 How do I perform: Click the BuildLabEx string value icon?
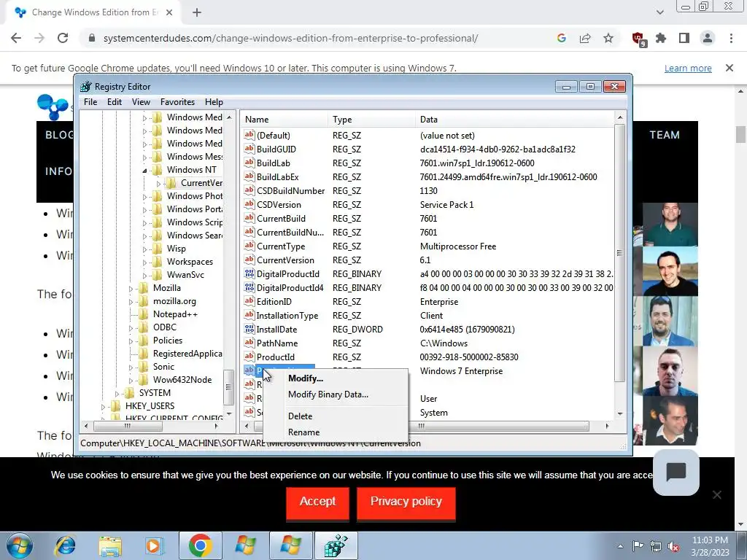(249, 176)
